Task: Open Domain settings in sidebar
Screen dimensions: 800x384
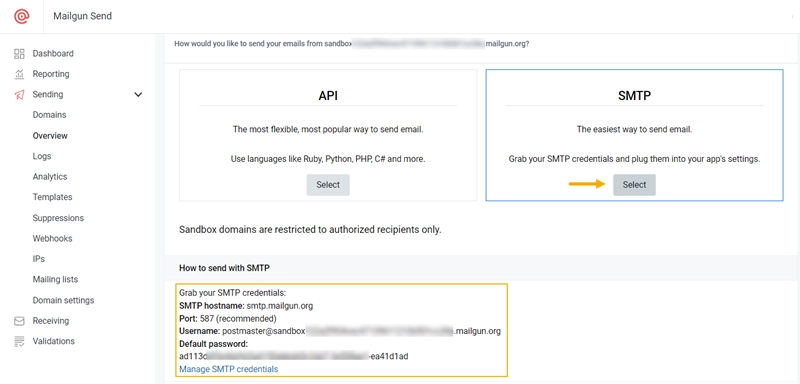Action: tap(63, 300)
